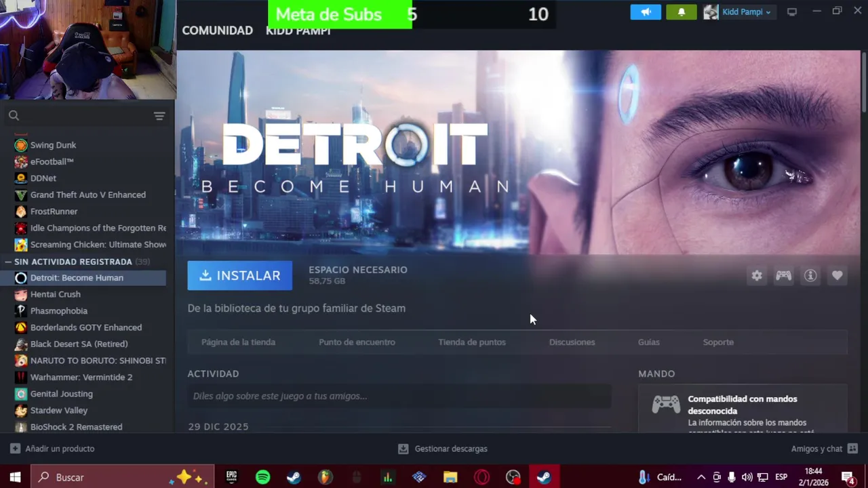Open the COMUNIDAD menu
This screenshot has height=488, width=868.
(217, 30)
